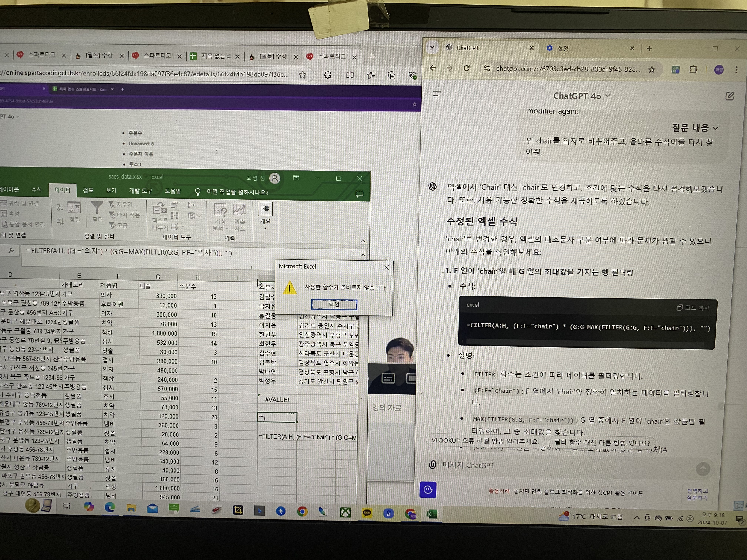Open the Chrome tab search chevron

(x=432, y=47)
